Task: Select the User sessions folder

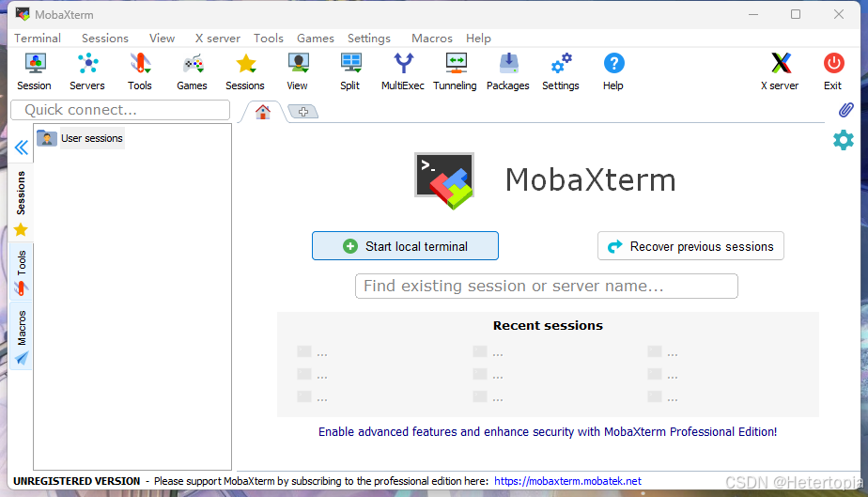Action: click(x=80, y=138)
